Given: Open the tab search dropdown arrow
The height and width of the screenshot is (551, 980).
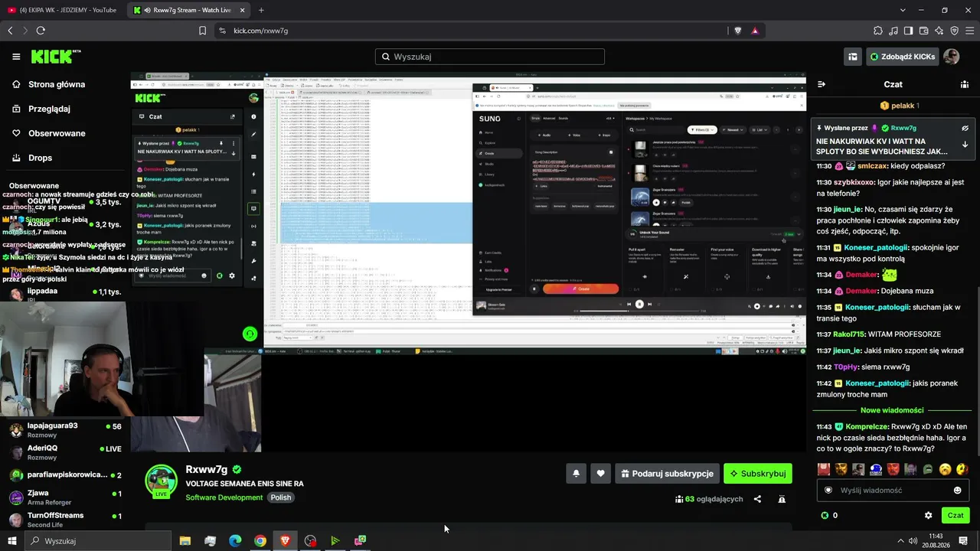Looking at the screenshot, I should [903, 10].
